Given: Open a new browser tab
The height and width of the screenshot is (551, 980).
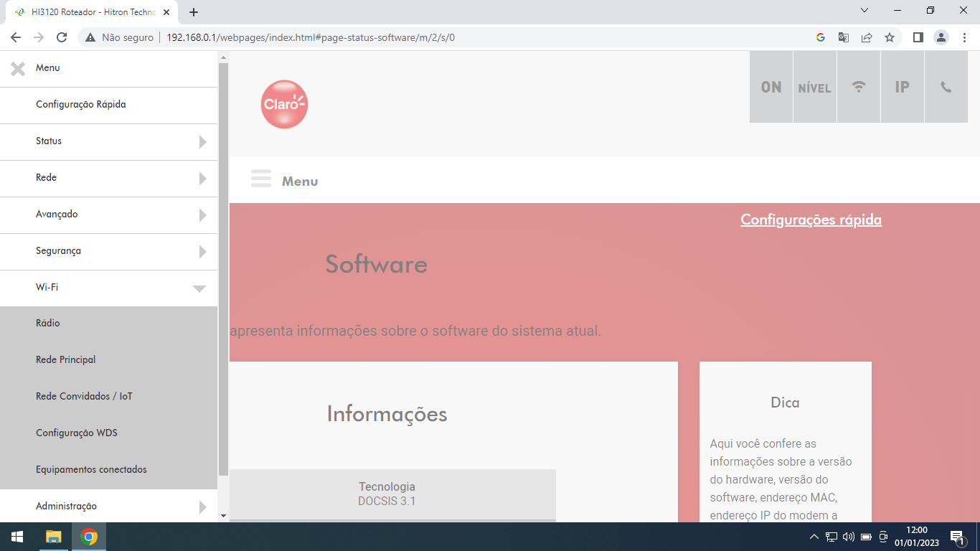Looking at the screenshot, I should coord(194,12).
